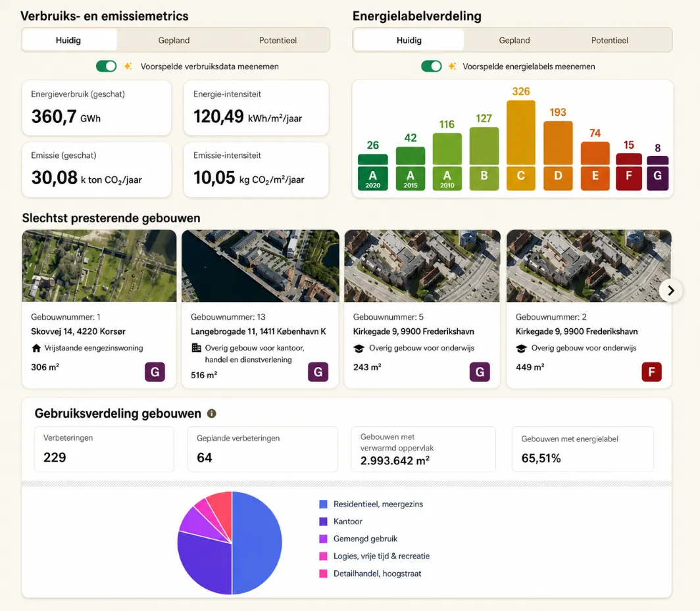This screenshot has height=611, width=700.
Task: Show next worst-performing buildings with chevron arrow
Action: point(670,291)
